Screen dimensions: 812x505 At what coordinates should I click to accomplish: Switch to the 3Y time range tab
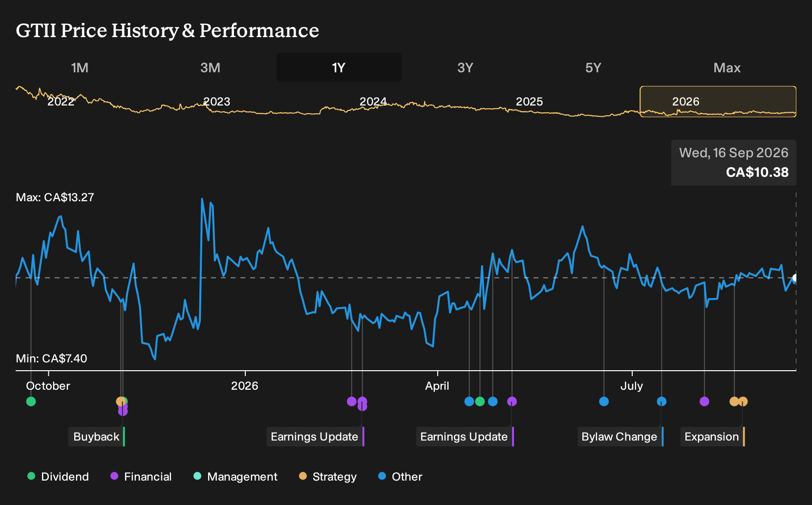pos(465,67)
